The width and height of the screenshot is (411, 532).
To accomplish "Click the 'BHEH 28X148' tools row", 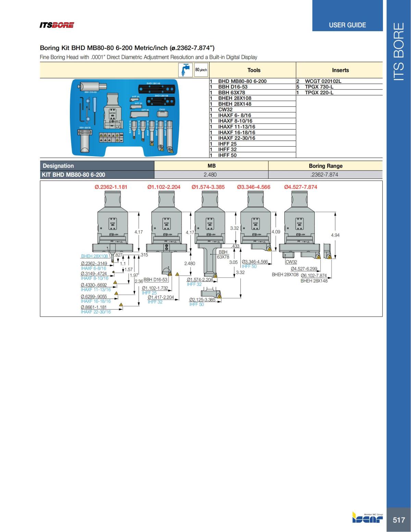I will pos(253,104).
